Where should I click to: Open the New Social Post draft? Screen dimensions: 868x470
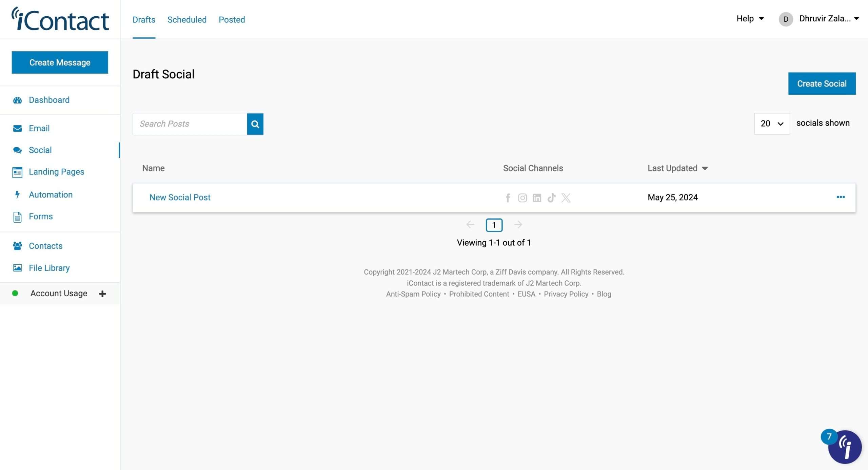click(x=180, y=198)
